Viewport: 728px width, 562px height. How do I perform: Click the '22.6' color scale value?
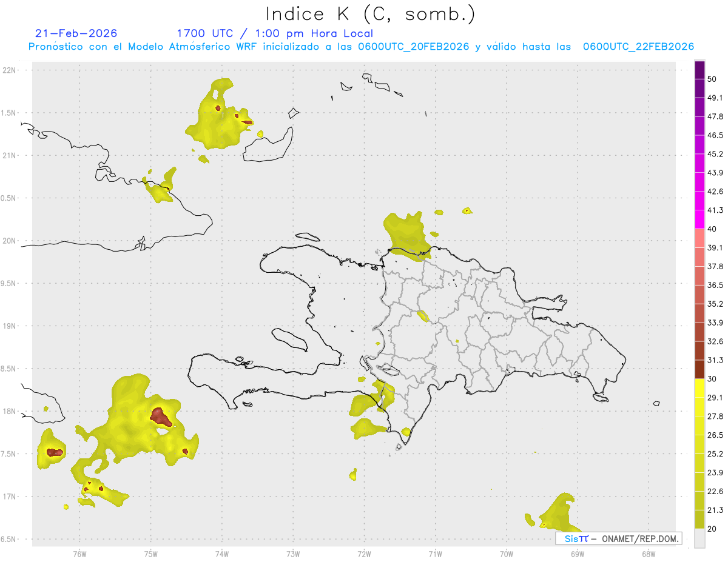click(x=715, y=492)
